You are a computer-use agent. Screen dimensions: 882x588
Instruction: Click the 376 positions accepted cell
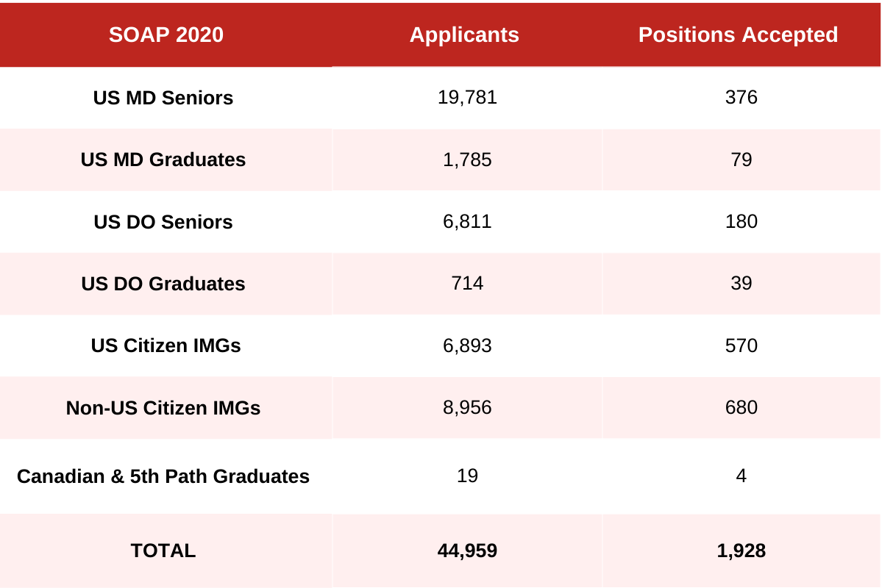click(741, 97)
